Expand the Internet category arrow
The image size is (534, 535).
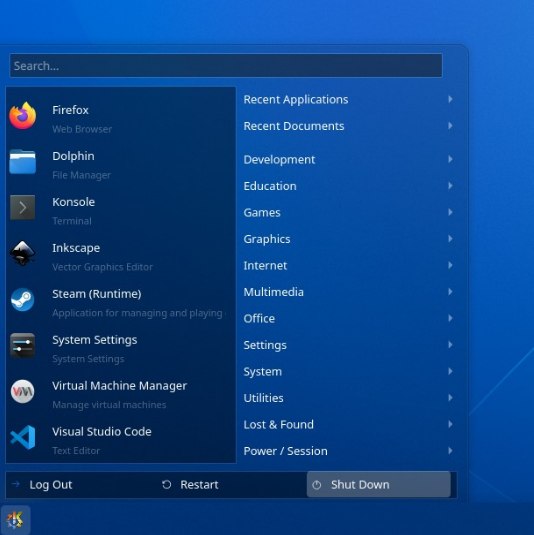(450, 265)
